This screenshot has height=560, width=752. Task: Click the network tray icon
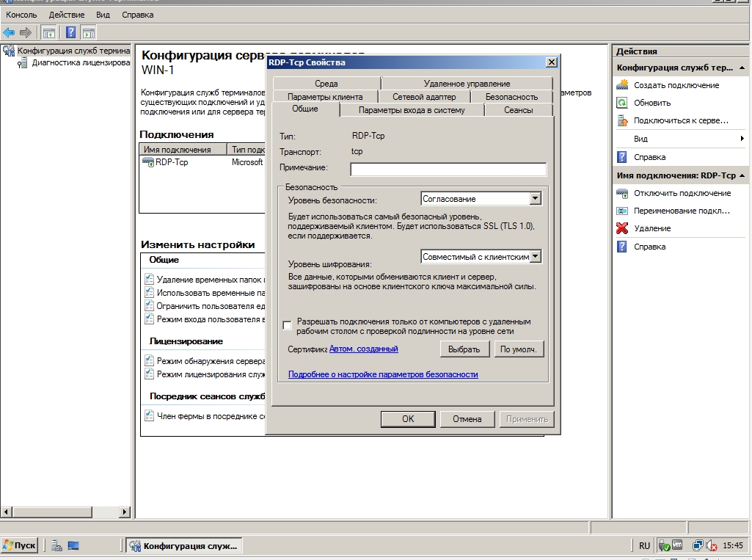tap(697, 545)
